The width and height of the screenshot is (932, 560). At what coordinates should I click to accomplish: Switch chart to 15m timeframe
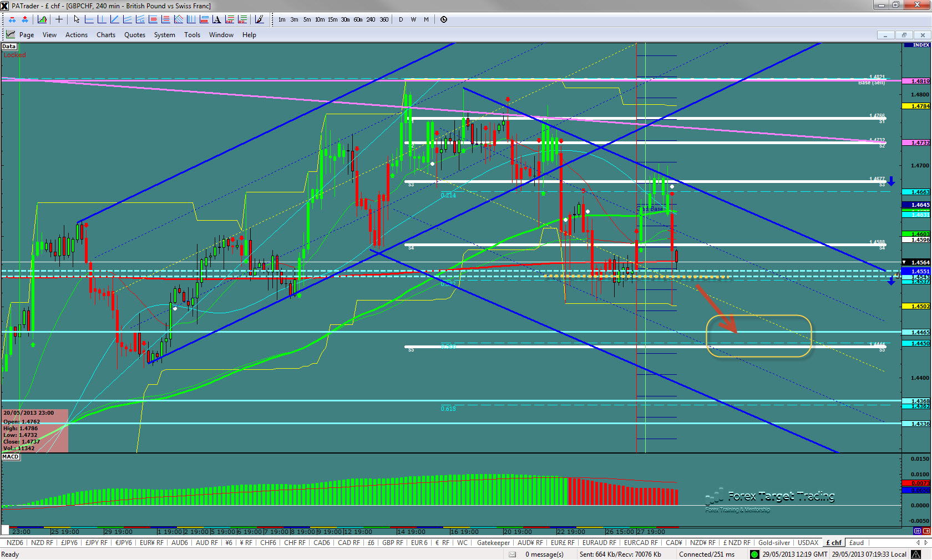(x=332, y=19)
